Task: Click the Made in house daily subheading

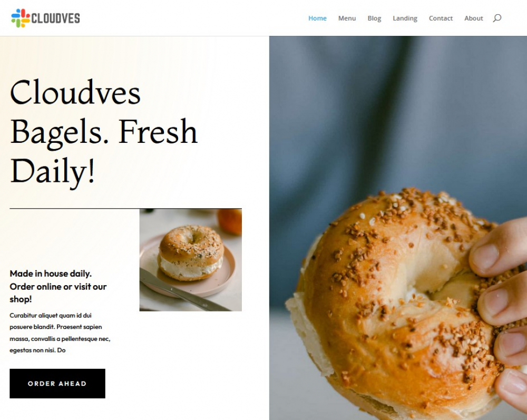Action: point(58,286)
